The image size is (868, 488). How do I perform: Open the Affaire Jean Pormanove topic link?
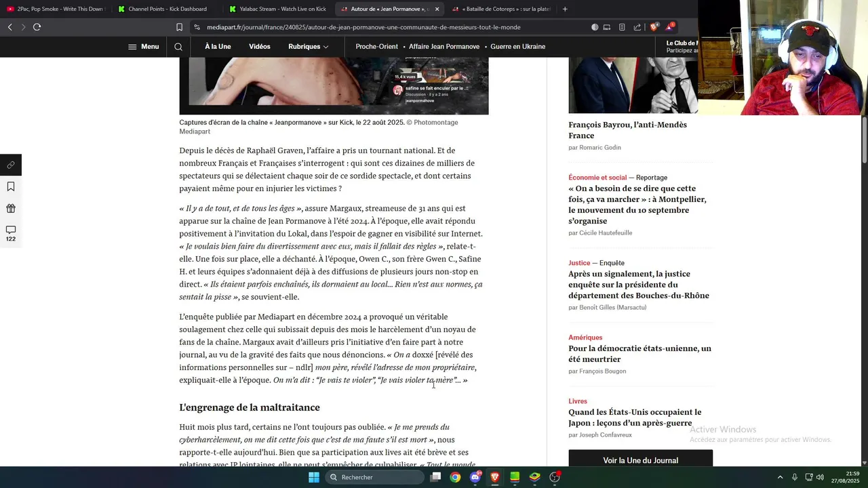click(444, 47)
